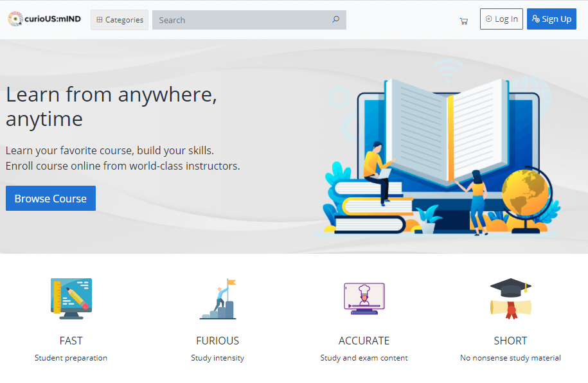Select the ACCURATE heading label
Viewport: 588px width, 383px height.
click(364, 341)
